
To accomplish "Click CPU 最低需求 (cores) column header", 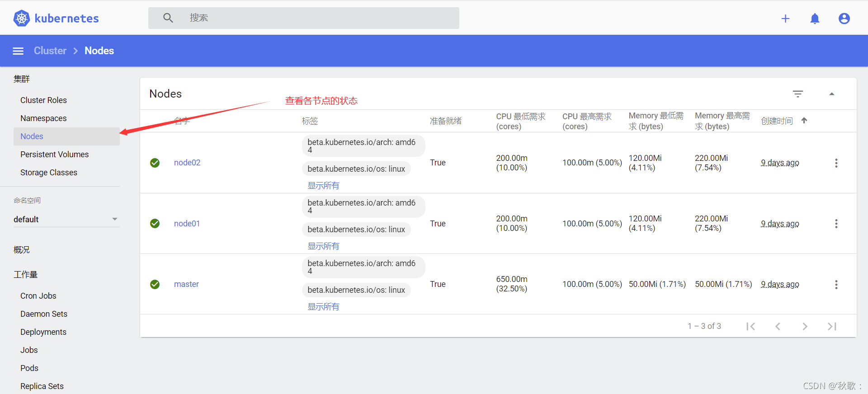I will pyautogui.click(x=521, y=121).
